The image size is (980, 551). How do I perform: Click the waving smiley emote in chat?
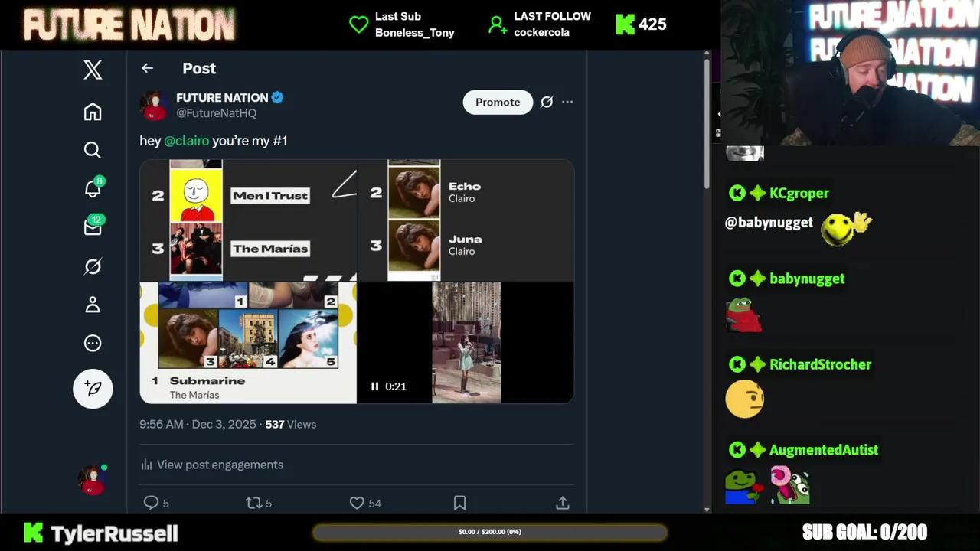pos(846,228)
